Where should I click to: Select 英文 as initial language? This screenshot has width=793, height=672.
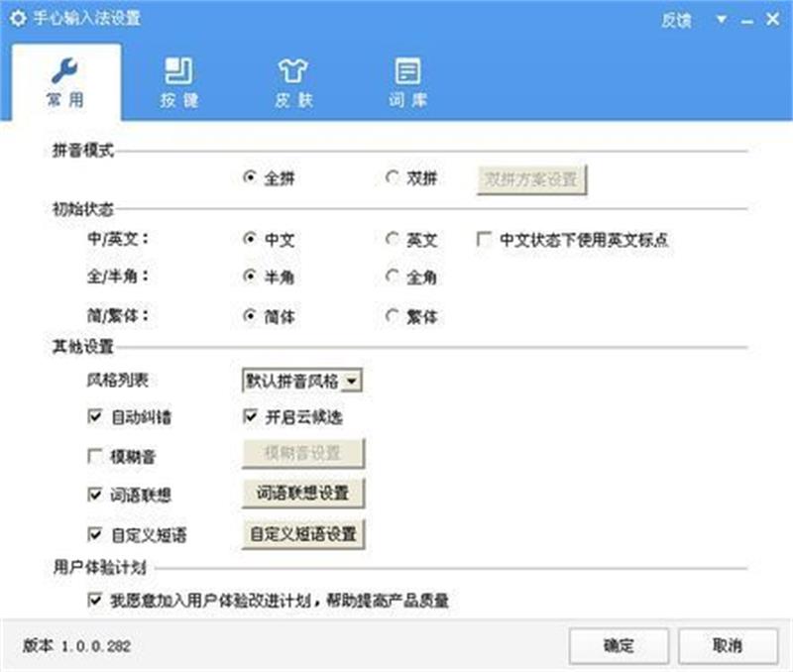click(392, 239)
